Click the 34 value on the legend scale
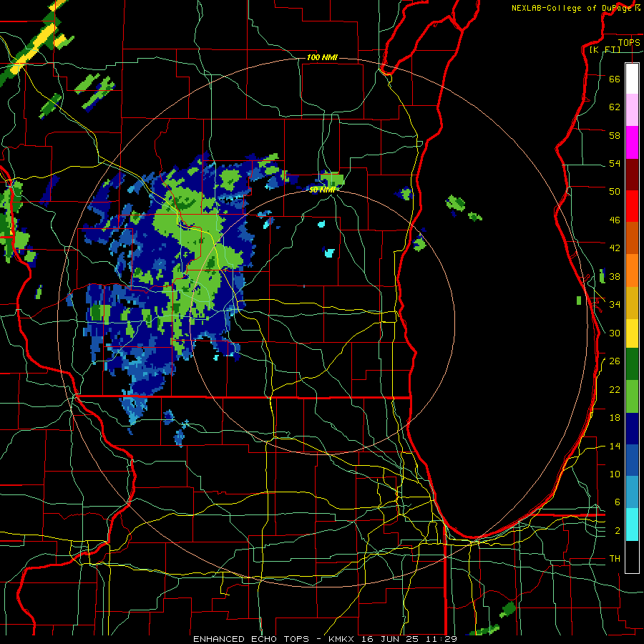 615,305
